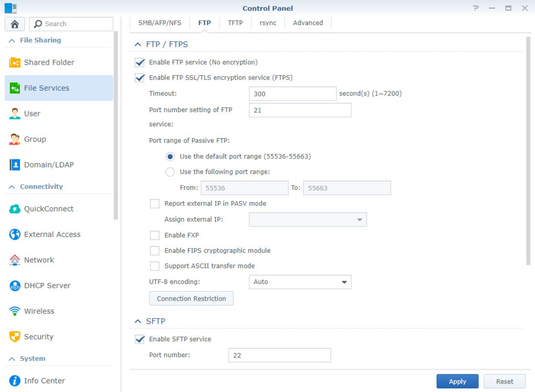
Task: Click the User management icon
Action: coord(14,113)
